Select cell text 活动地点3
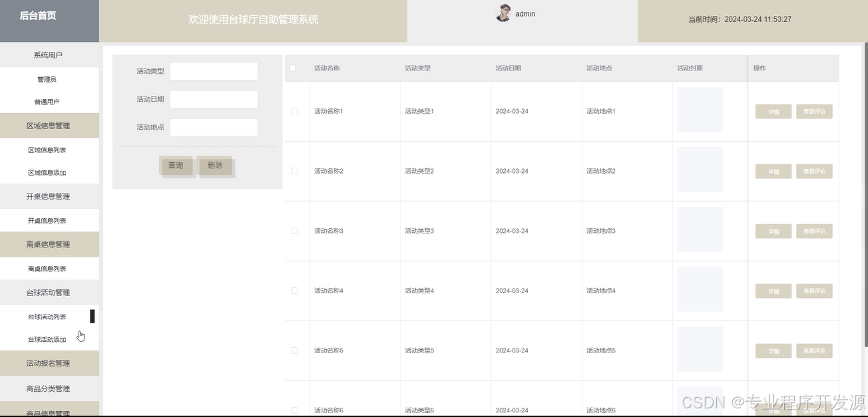 tap(601, 231)
